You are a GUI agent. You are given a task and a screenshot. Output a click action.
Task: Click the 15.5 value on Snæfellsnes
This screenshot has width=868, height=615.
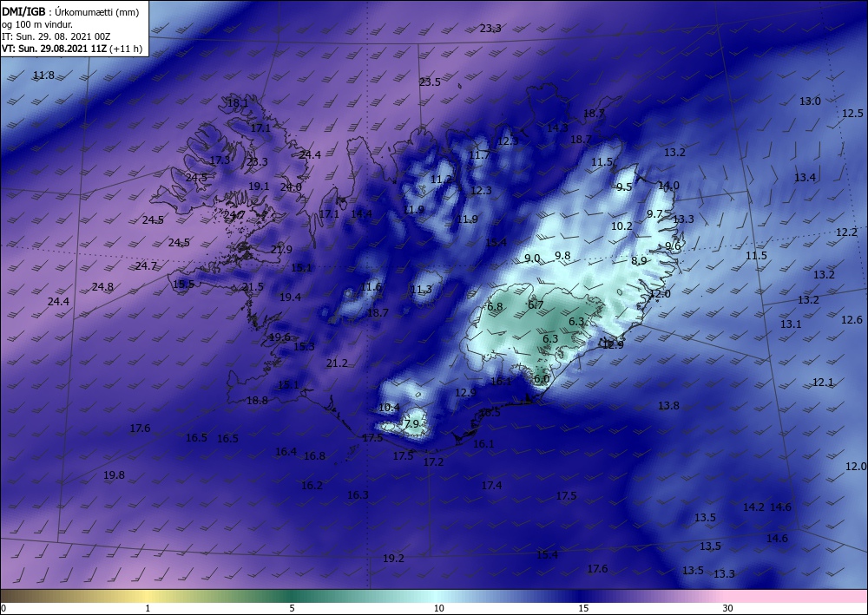(183, 285)
